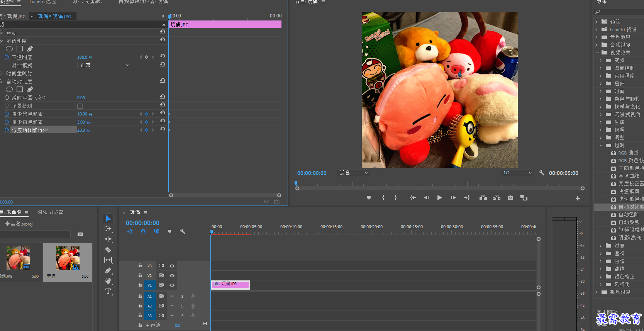644x331 pixels.
Task: Click Go to In point button
Action: [413, 198]
